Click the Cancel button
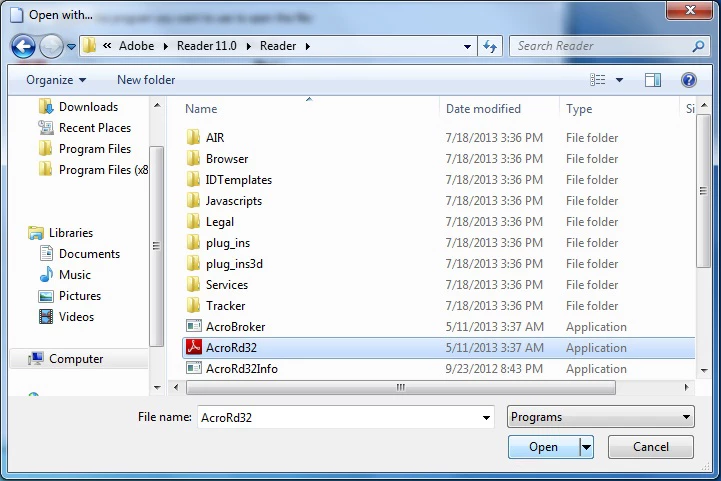 click(x=651, y=447)
